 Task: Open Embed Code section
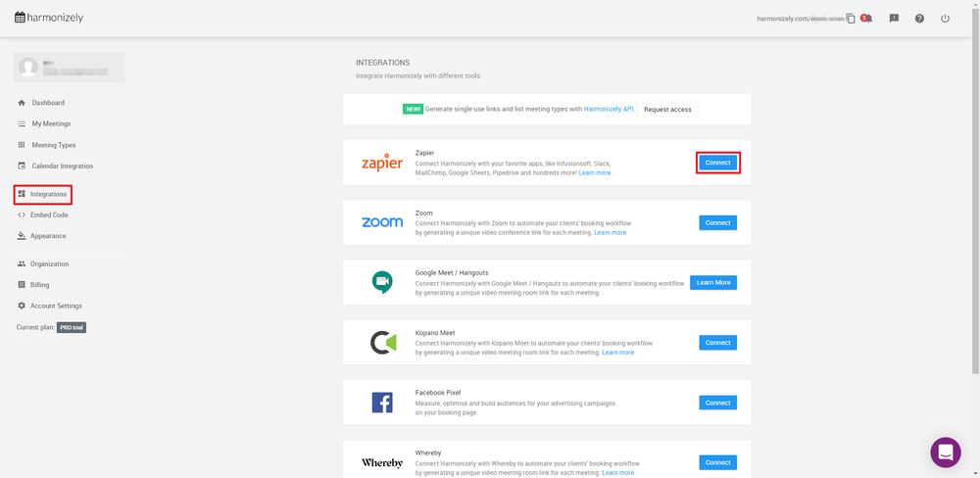click(x=49, y=215)
